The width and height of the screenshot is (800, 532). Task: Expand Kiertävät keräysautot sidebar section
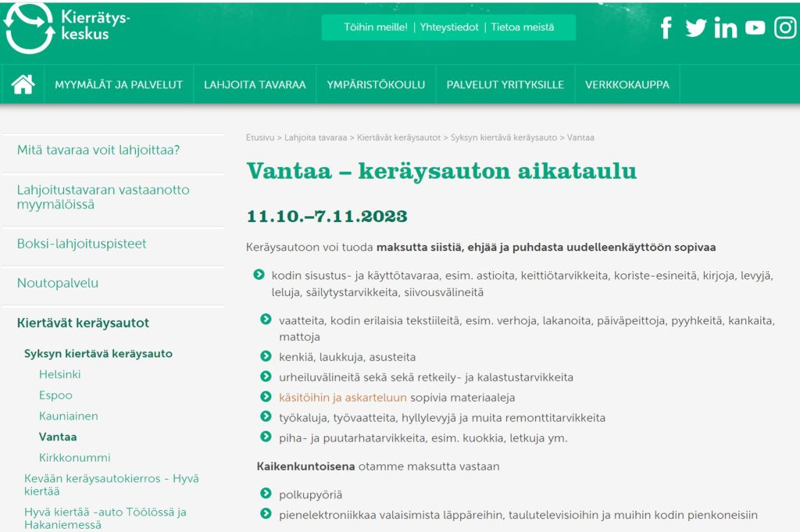(83, 323)
